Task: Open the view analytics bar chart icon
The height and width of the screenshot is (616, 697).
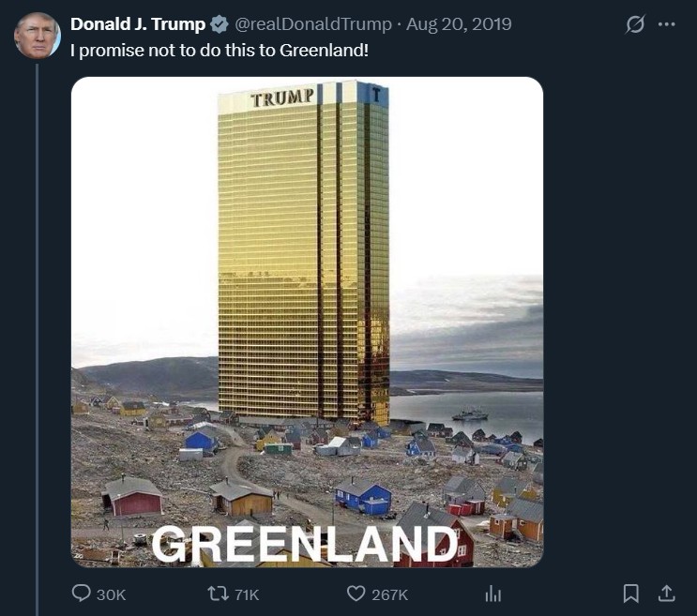Action: [x=492, y=593]
